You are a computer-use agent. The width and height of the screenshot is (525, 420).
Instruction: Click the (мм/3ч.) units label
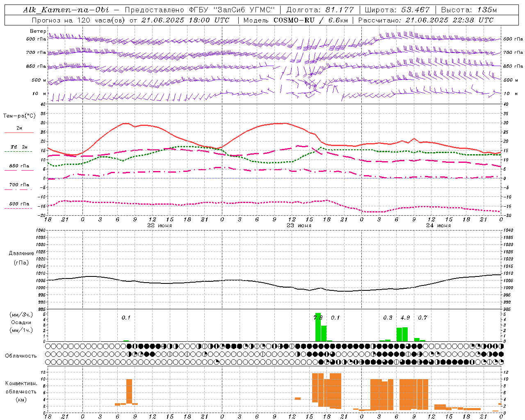click(x=21, y=315)
